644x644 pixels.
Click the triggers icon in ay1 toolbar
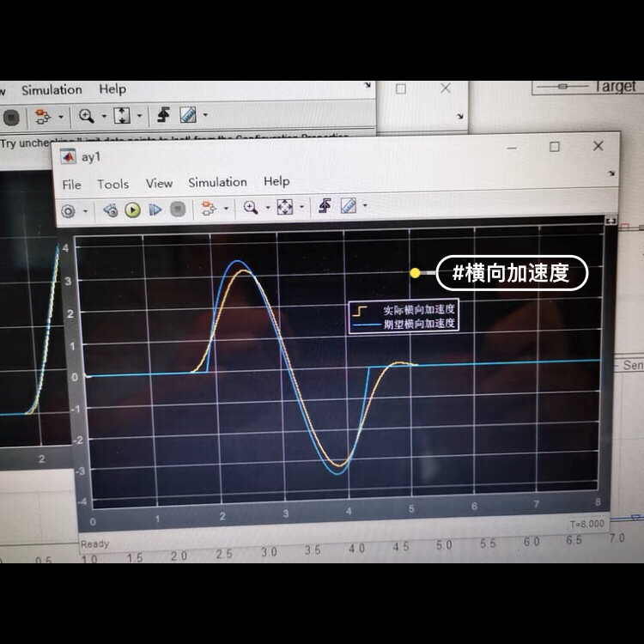coord(325,206)
